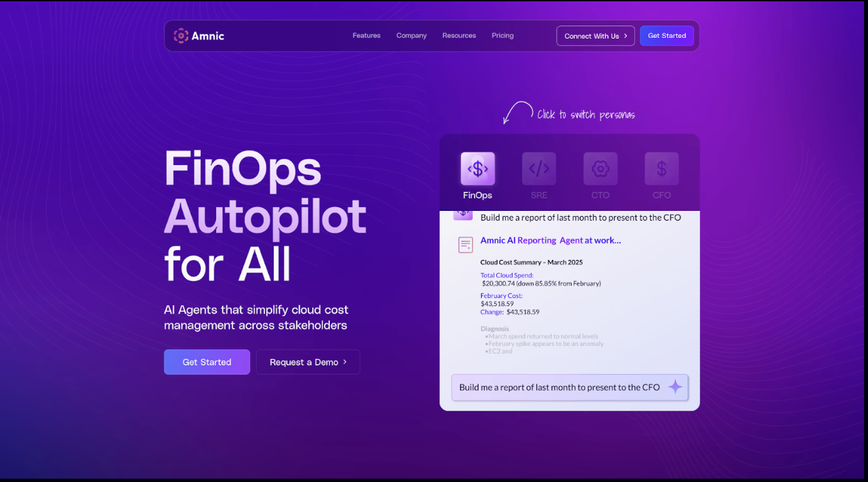Click the 'Diagnosis' heading

point(495,329)
